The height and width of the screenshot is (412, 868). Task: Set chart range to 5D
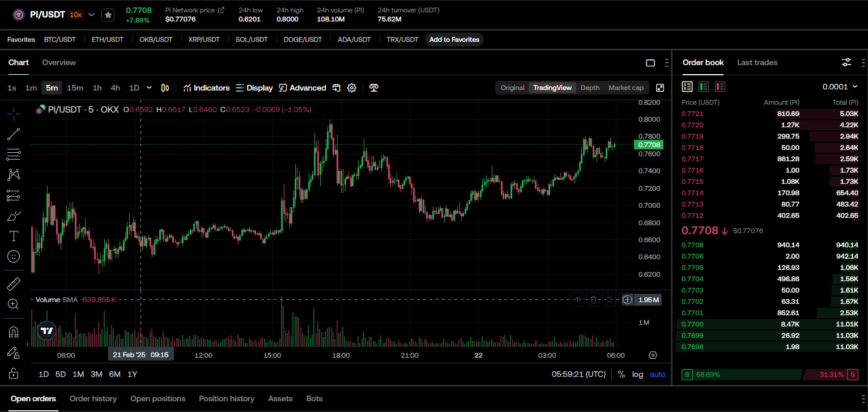(x=61, y=374)
